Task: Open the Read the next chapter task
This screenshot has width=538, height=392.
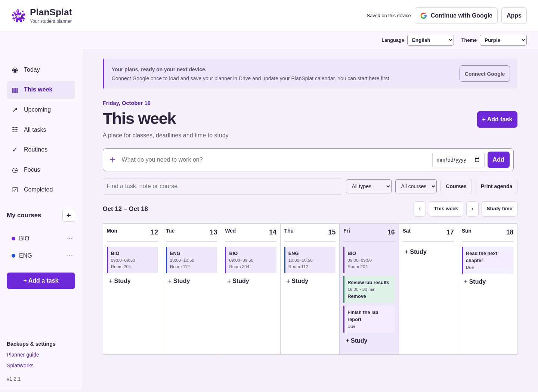Action: click(488, 260)
